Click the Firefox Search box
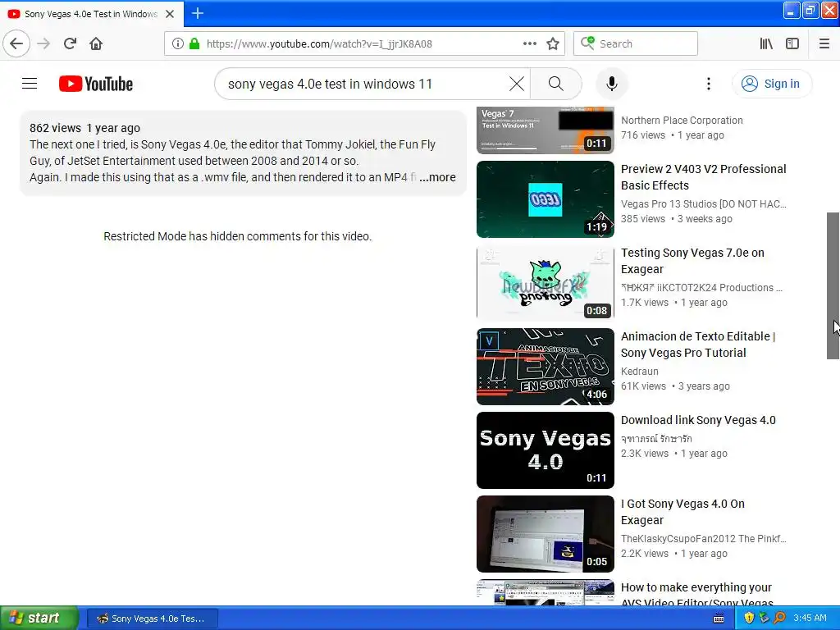Screen dimensions: 840x630 [x=636, y=43]
